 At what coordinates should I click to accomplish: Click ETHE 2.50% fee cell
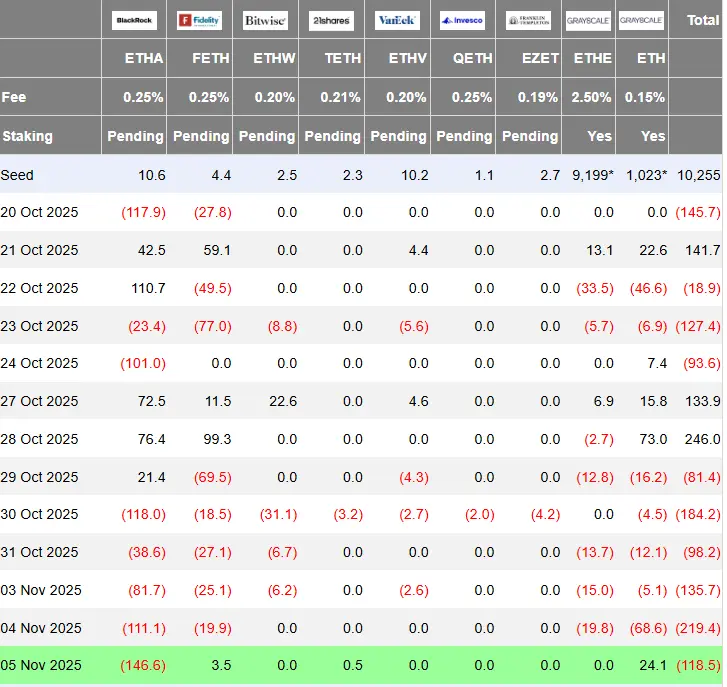pyautogui.click(x=591, y=97)
